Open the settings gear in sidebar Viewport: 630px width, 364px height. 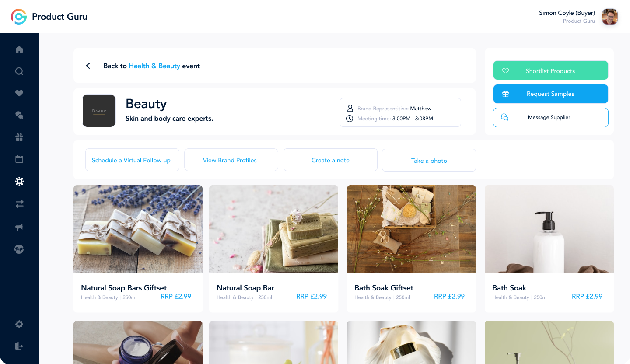tap(19, 324)
